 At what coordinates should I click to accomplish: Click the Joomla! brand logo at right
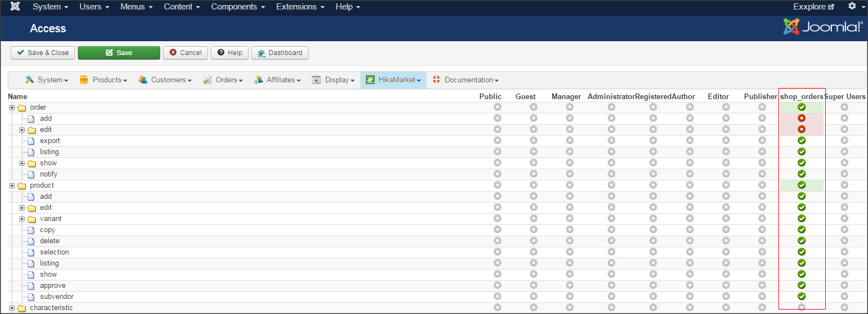(x=823, y=27)
